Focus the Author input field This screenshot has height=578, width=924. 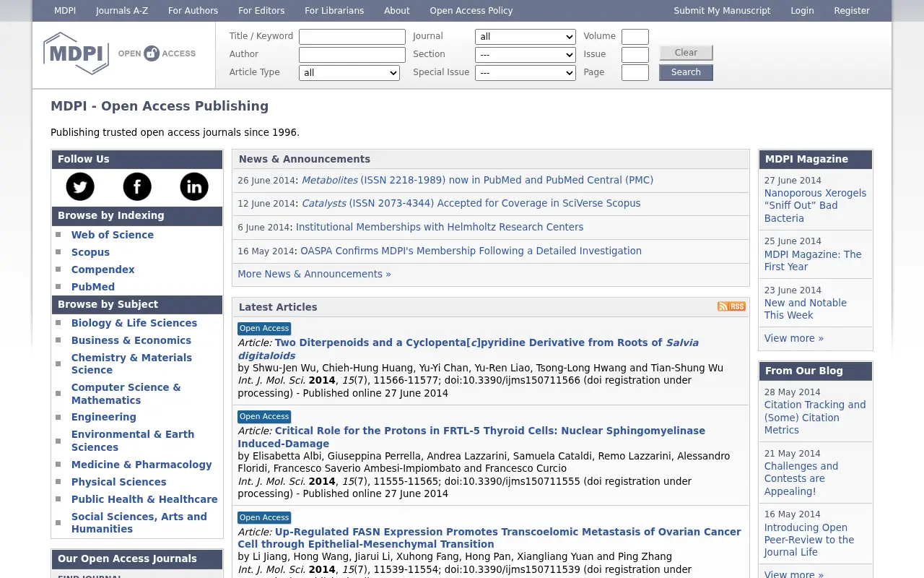[x=352, y=55]
